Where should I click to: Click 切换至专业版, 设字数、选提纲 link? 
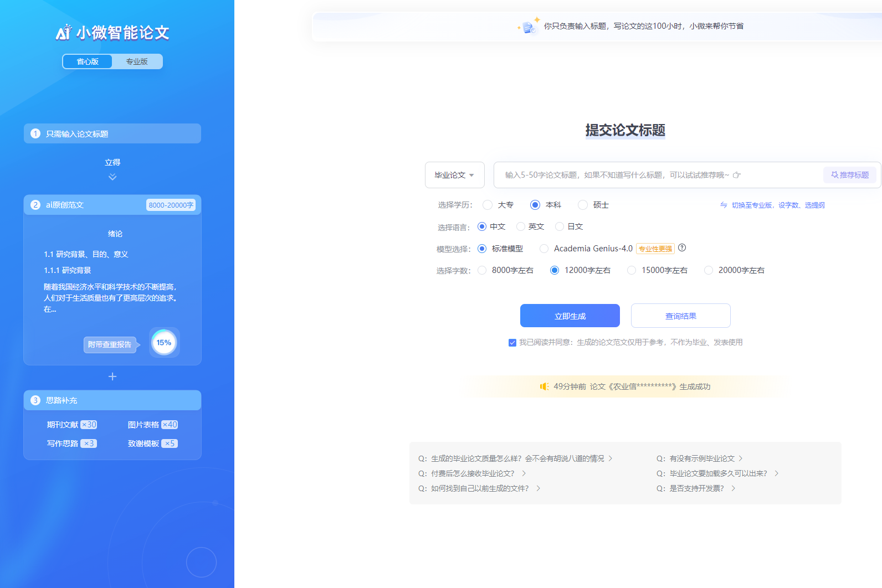[x=778, y=205]
